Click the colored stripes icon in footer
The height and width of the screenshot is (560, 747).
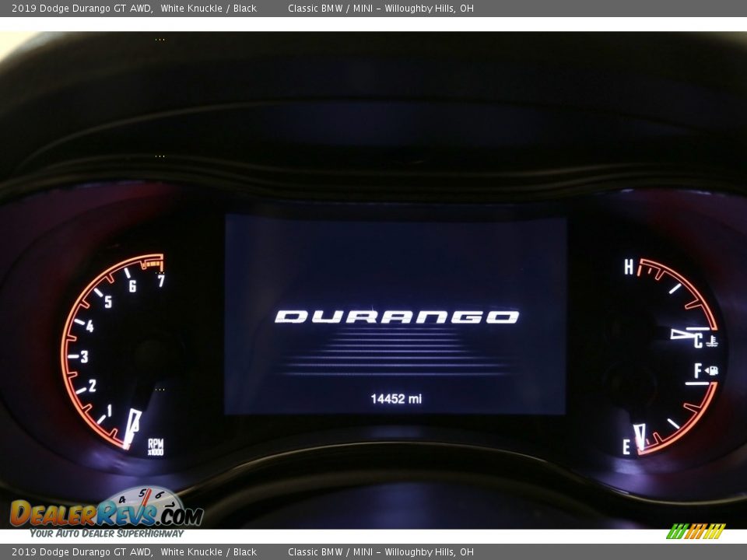click(x=696, y=531)
